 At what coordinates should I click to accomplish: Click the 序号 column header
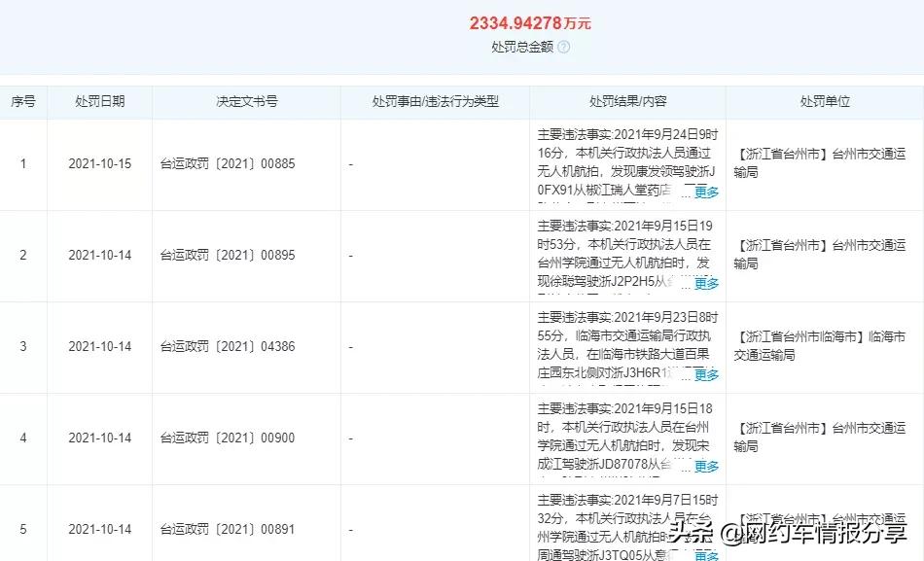[23, 101]
